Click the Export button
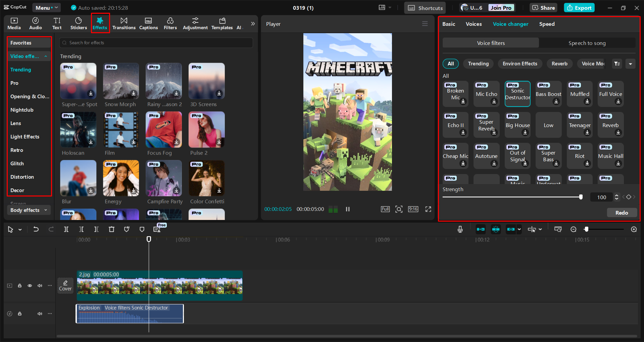The image size is (644, 342). tap(579, 7)
